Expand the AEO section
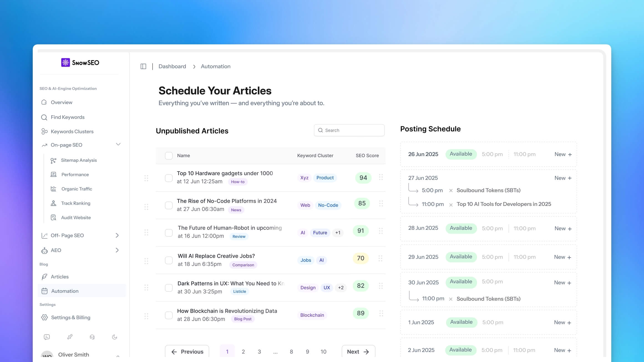The height and width of the screenshot is (362, 644). [x=118, y=250]
